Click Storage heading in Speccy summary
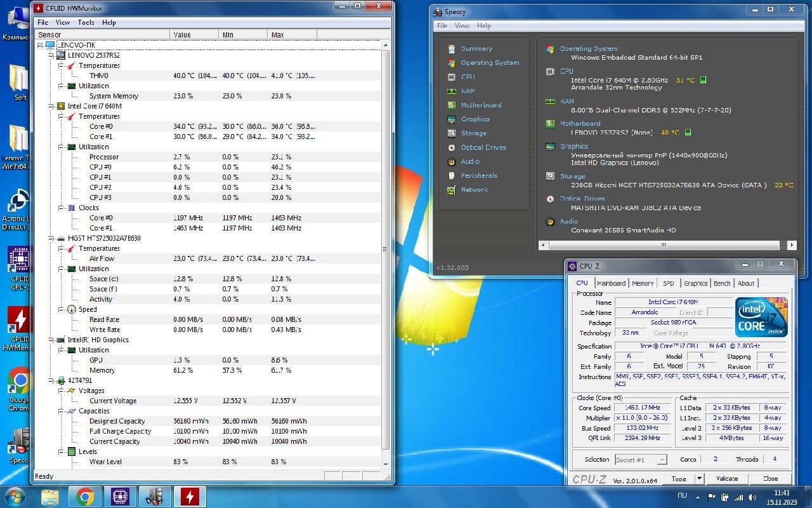The image size is (812, 508). click(x=572, y=176)
